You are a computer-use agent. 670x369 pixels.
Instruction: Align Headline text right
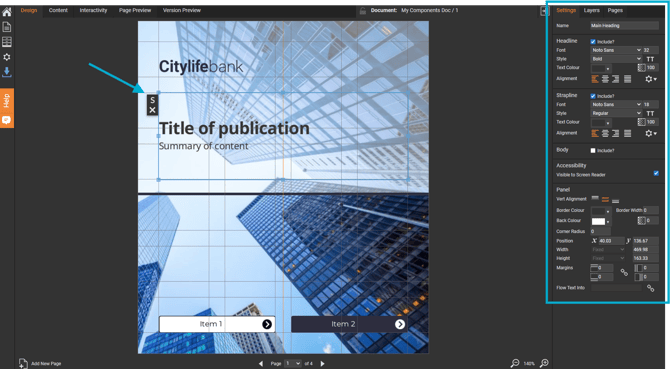(615, 79)
